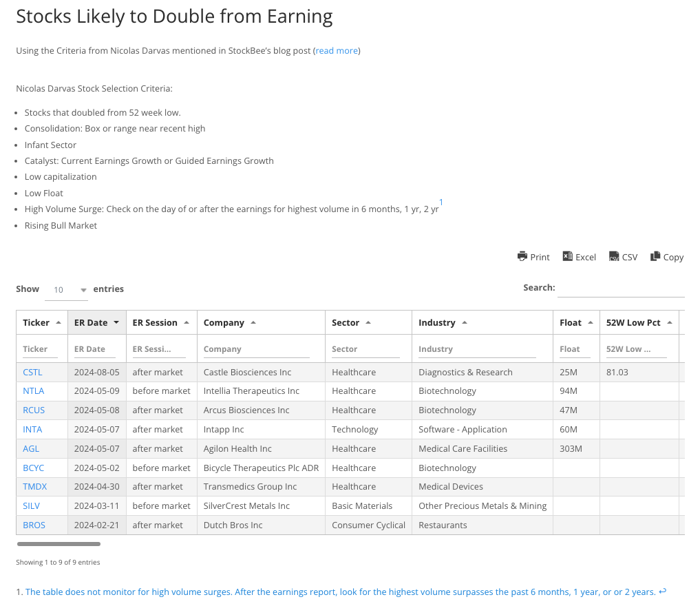The height and width of the screenshot is (606, 700).
Task: Export the table to Excel
Action: (579, 256)
